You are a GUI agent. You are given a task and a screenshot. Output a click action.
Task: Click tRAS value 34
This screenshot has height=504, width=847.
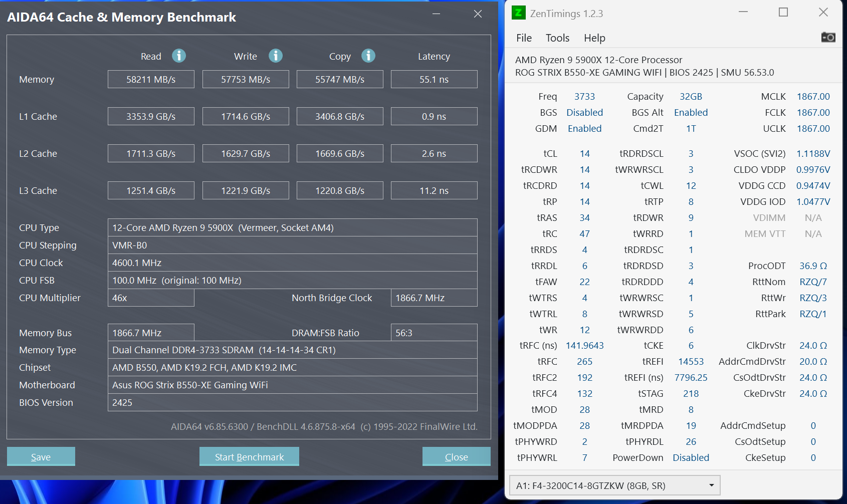584,217
